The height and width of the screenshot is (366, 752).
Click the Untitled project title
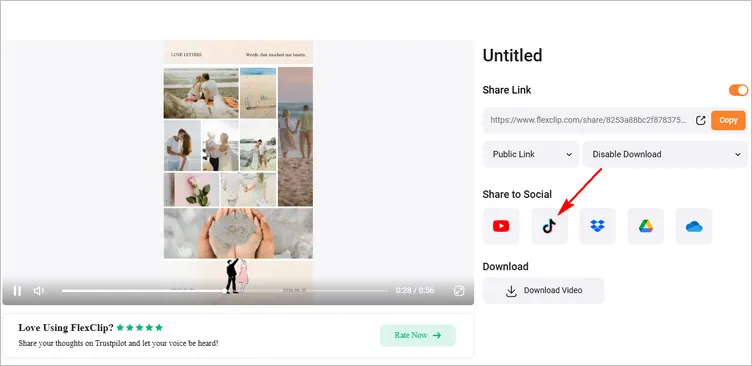point(512,56)
